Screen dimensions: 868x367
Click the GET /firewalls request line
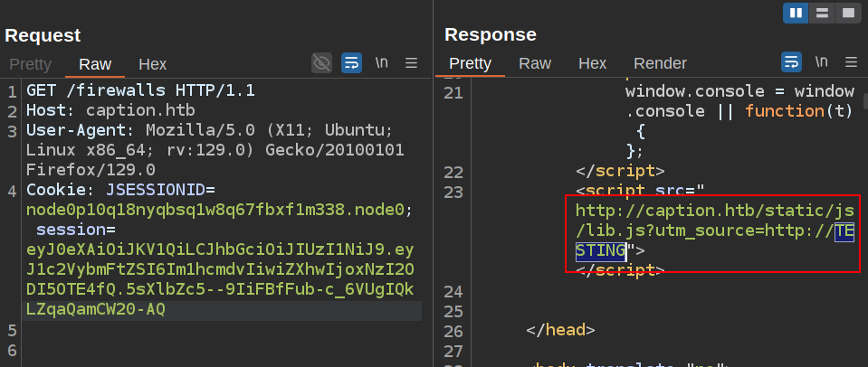point(140,90)
